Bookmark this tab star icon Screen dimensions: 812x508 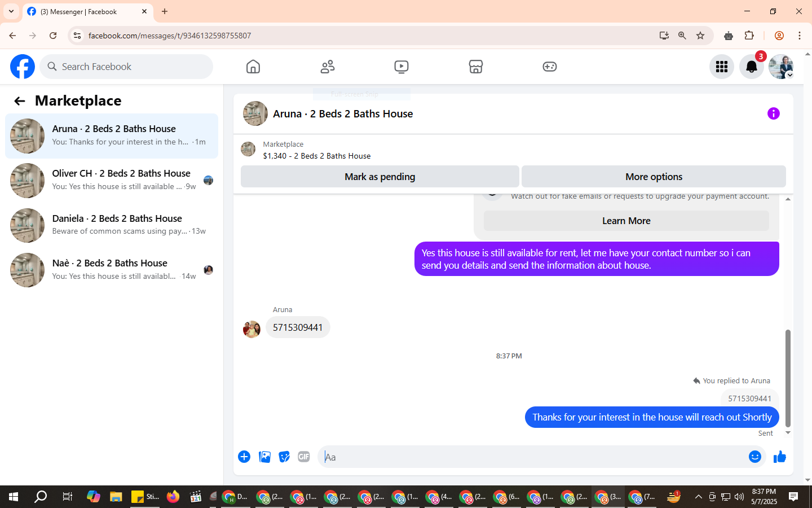coord(700,36)
